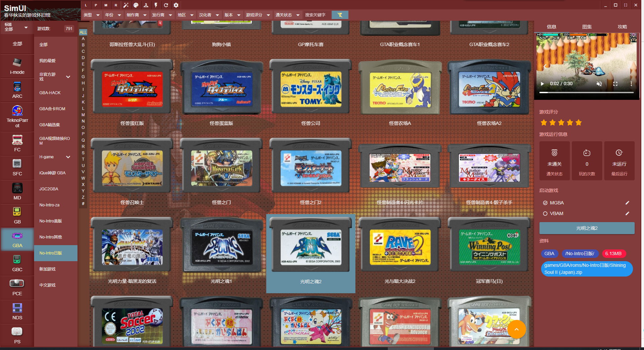Viewport: 644px width, 350px height.
Task: Refresh the game list with reload icon
Action: (166, 5)
